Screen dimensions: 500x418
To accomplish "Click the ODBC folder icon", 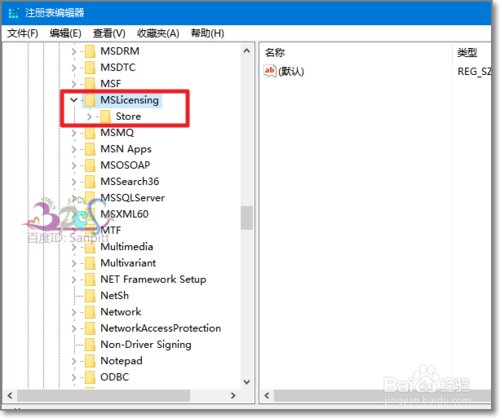I will tap(90, 377).
